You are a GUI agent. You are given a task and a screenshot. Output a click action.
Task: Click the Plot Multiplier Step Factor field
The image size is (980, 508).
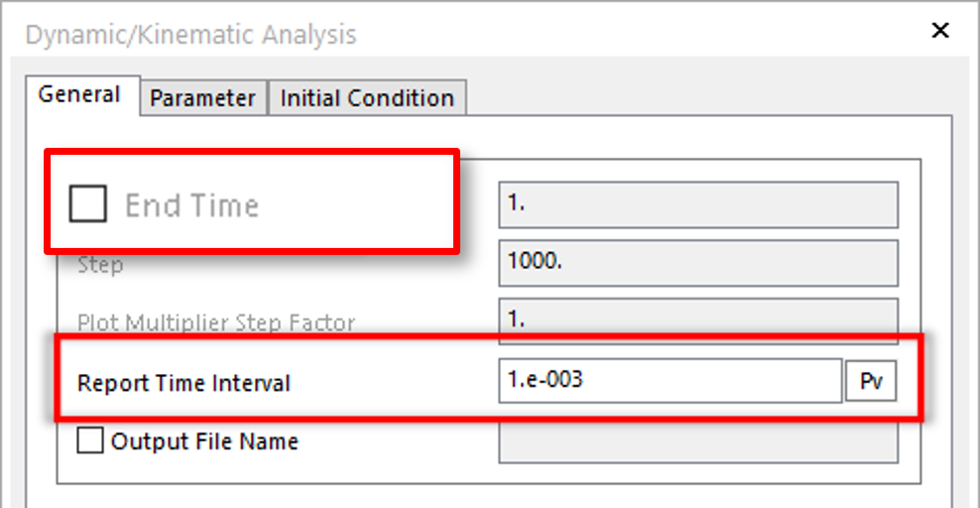pyautogui.click(x=697, y=321)
